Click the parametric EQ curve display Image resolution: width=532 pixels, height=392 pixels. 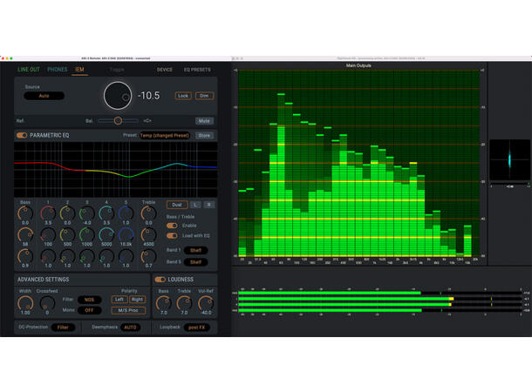[x=116, y=169]
